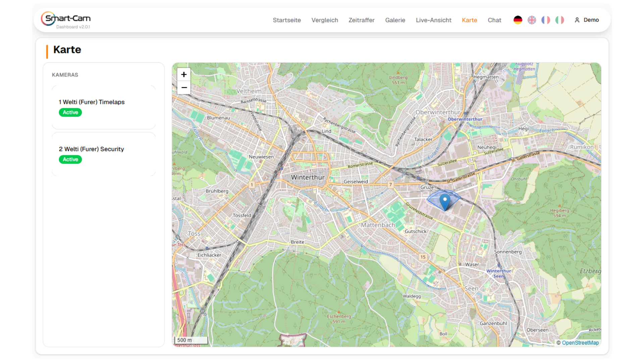644x362 pixels.
Task: Click the Hegmatten label on map
Action: point(485,77)
